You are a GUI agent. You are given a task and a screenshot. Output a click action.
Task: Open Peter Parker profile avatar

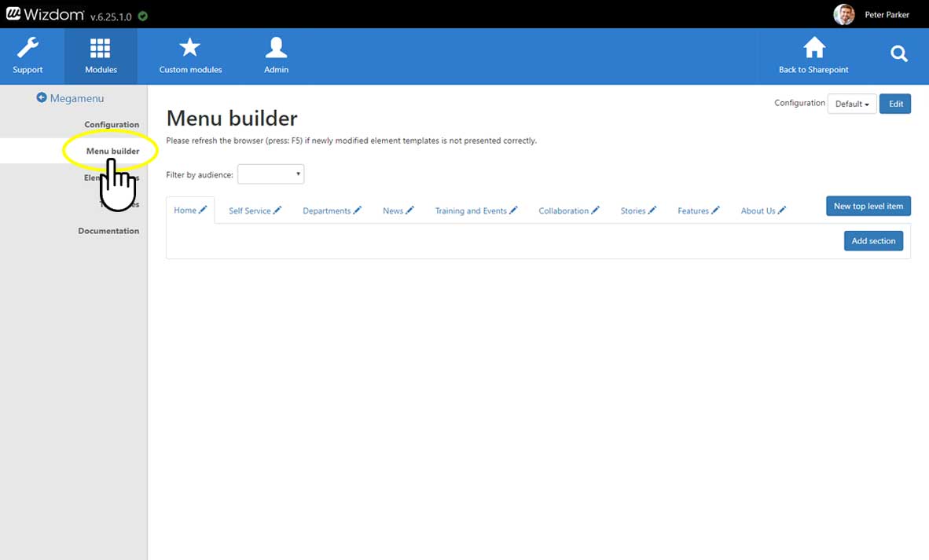pyautogui.click(x=843, y=14)
